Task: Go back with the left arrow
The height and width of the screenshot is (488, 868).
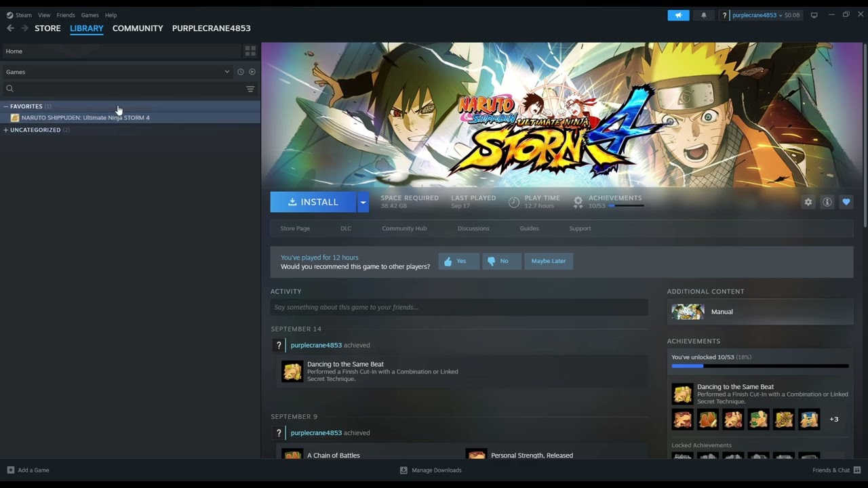Action: pos(10,28)
